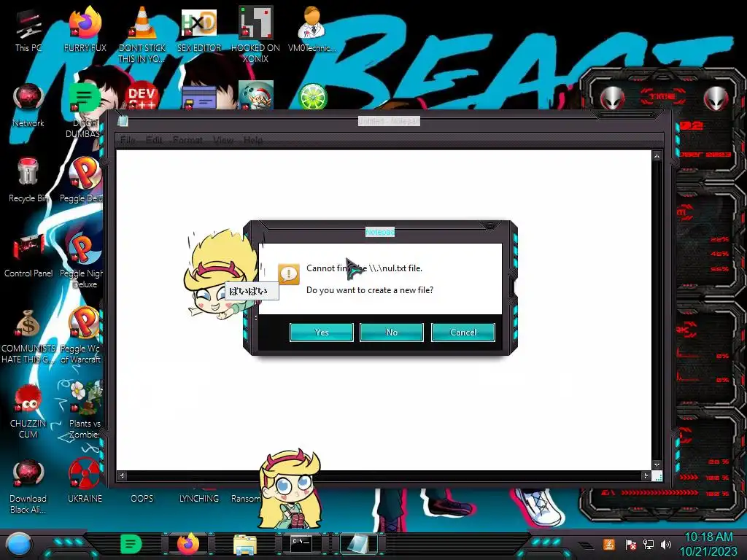Screen dimensions: 747x560
Task: Click Yes in the Notepad dialog
Action: click(x=322, y=332)
